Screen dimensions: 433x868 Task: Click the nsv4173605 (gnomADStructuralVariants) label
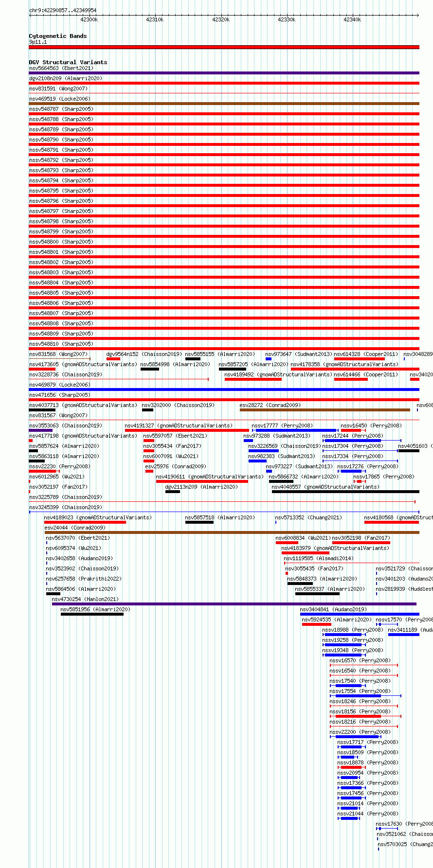(x=83, y=364)
